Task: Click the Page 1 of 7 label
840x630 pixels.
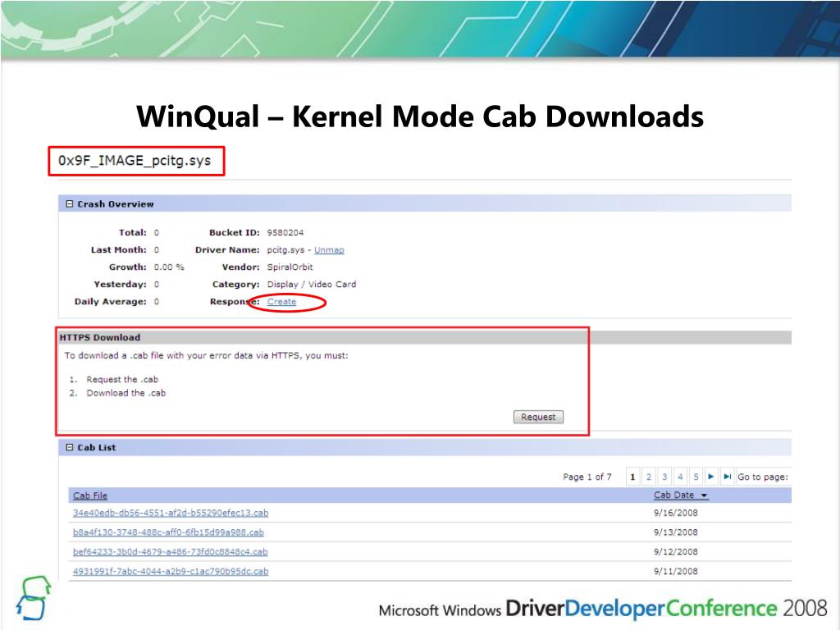Action: pos(587,477)
